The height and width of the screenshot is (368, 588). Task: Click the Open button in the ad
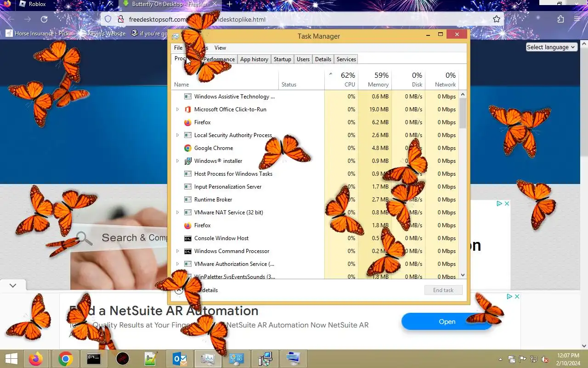pos(447,322)
